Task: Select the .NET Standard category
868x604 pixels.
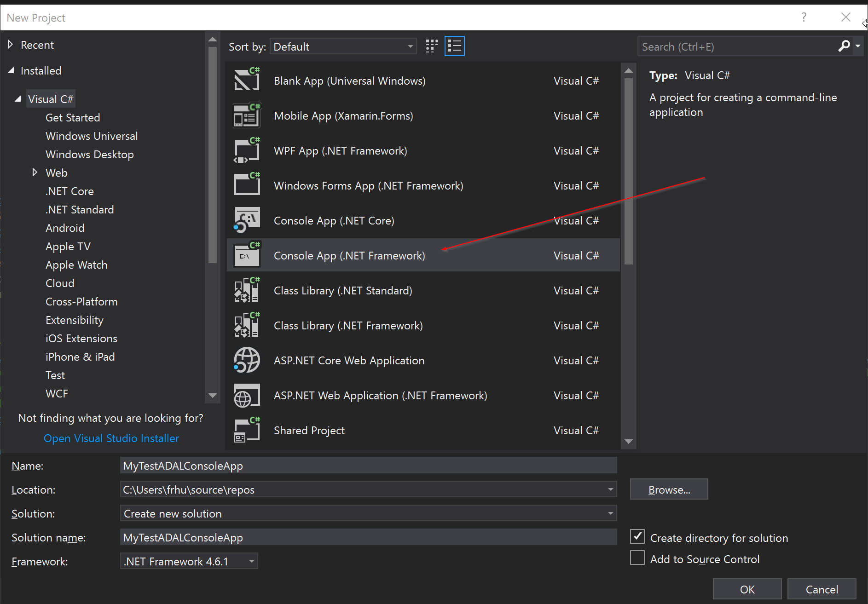Action: point(80,210)
